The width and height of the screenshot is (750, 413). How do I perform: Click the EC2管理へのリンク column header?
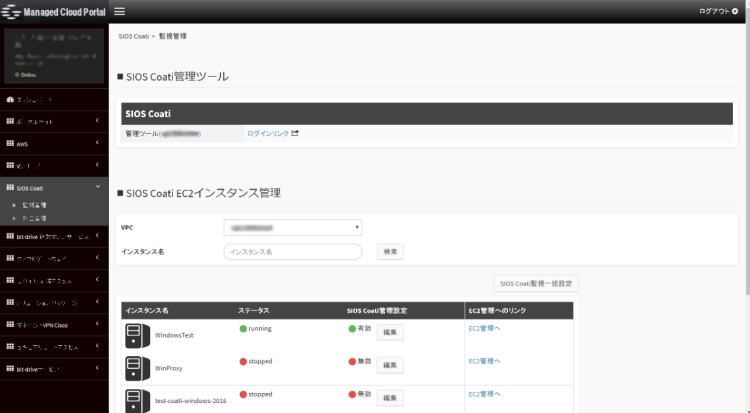(497, 311)
